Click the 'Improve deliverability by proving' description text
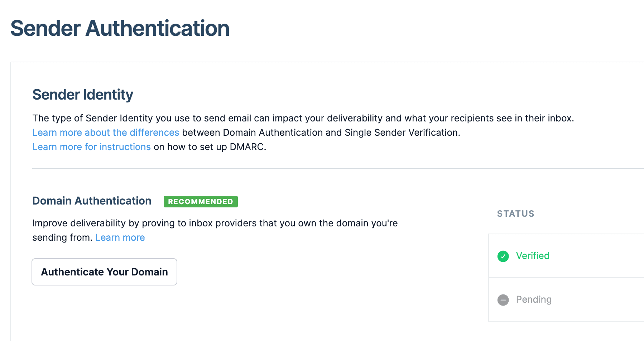 [x=215, y=223]
